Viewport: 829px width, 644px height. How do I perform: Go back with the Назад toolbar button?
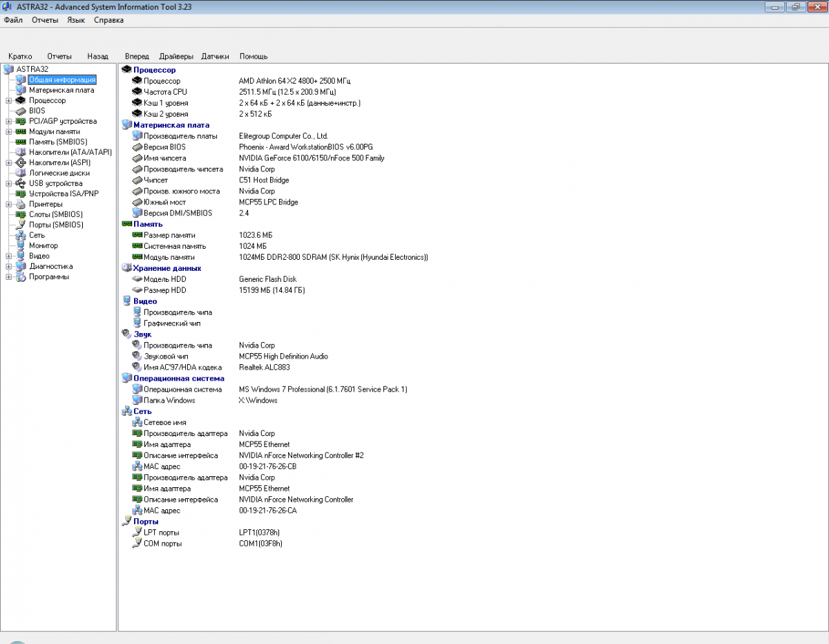point(97,56)
